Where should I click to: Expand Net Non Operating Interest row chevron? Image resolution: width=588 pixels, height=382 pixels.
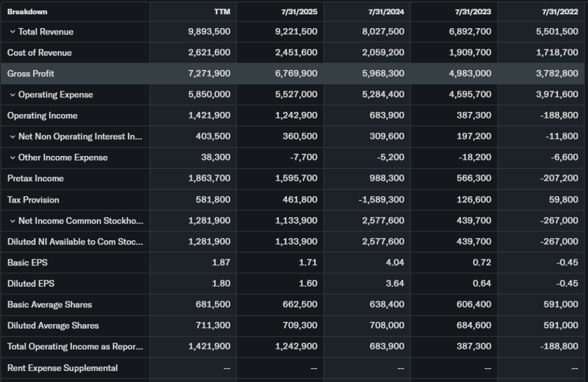[12, 137]
